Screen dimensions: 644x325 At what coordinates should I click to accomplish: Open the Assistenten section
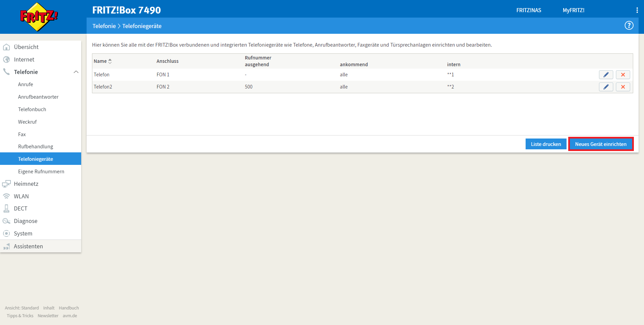coord(28,246)
